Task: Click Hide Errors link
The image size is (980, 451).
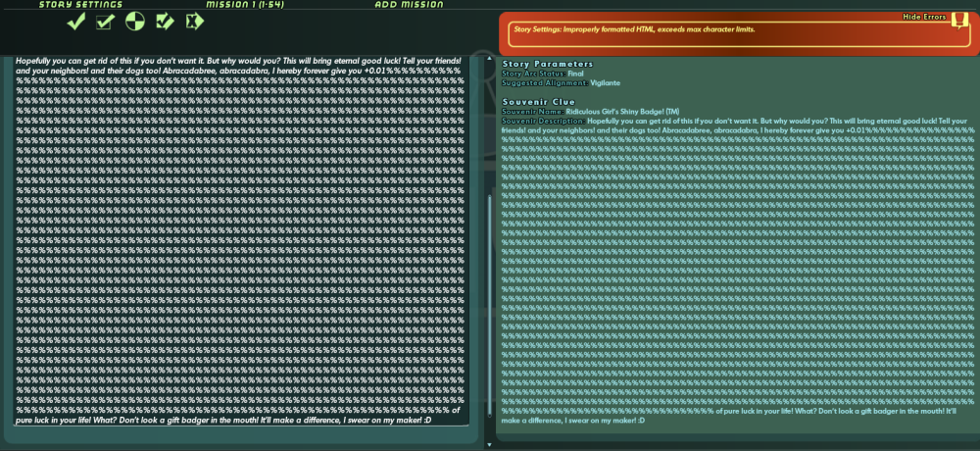Action: tap(925, 17)
